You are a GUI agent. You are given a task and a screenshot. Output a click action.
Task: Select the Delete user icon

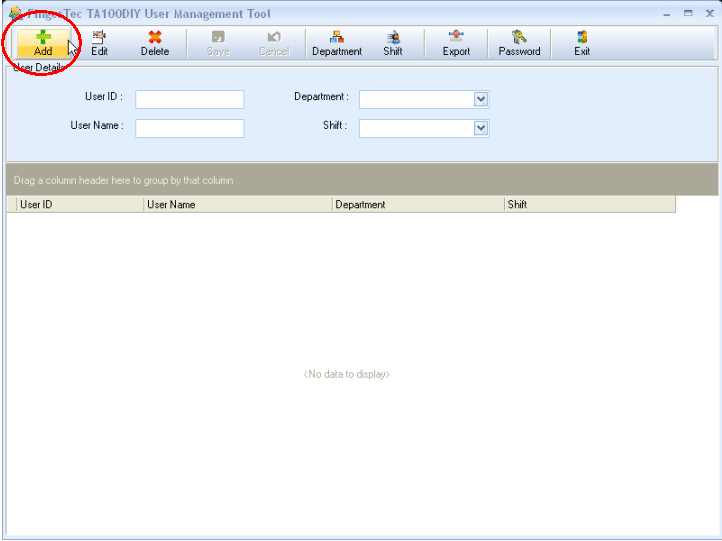click(155, 43)
